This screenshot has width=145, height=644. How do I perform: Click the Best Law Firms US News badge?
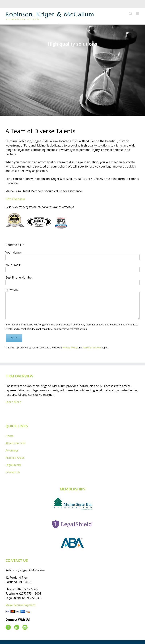[x=61, y=222]
